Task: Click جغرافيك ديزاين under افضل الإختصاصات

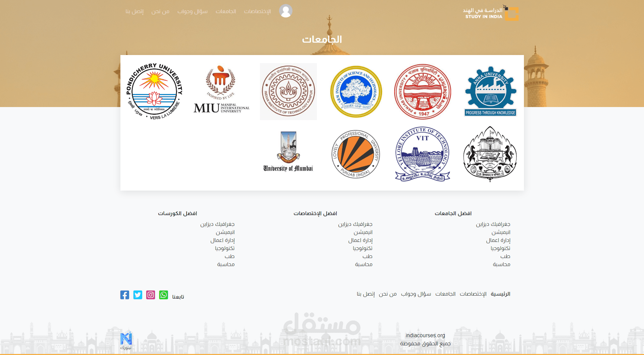Action: tap(355, 224)
